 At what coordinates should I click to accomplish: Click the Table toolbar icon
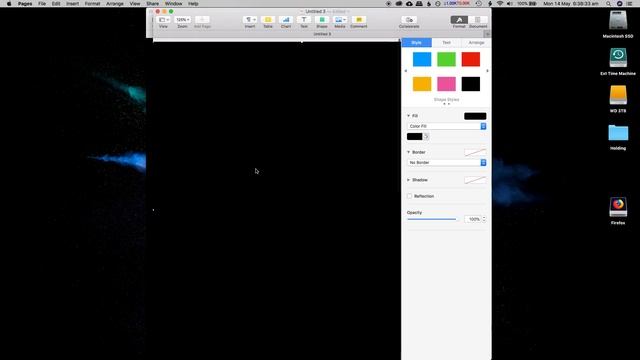(x=268, y=20)
